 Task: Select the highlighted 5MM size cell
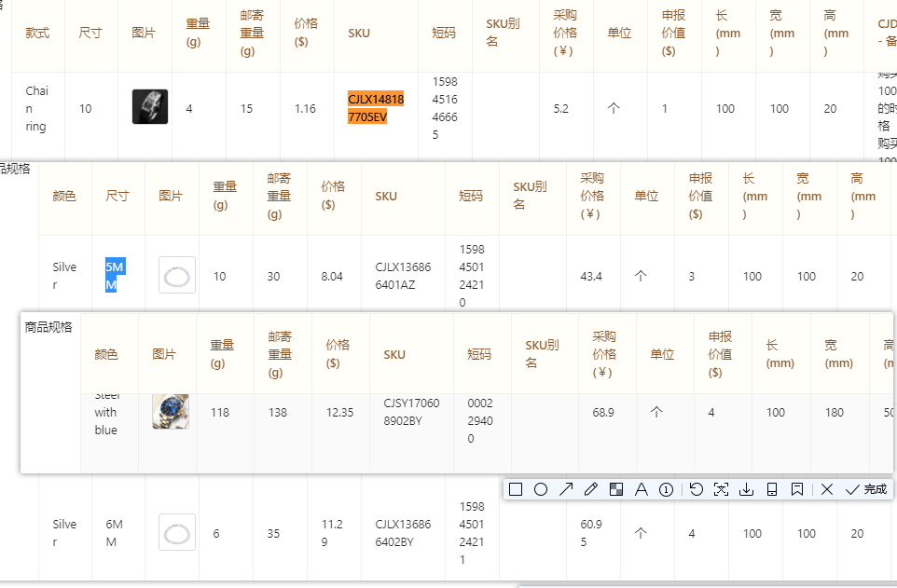(x=114, y=276)
